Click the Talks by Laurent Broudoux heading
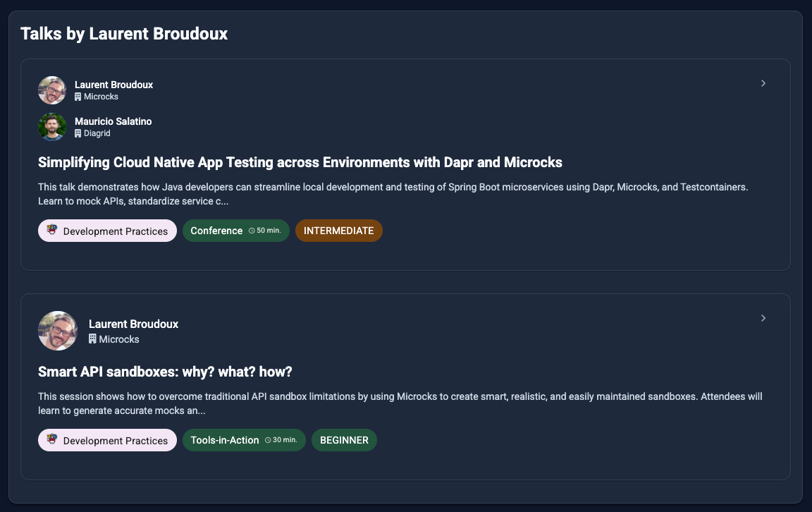The width and height of the screenshot is (812, 512). 124,33
